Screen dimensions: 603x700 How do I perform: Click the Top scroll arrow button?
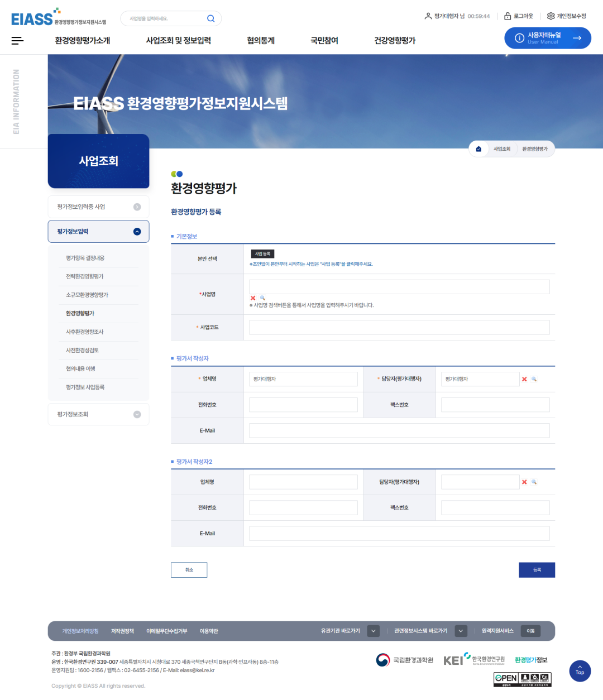[580, 670]
